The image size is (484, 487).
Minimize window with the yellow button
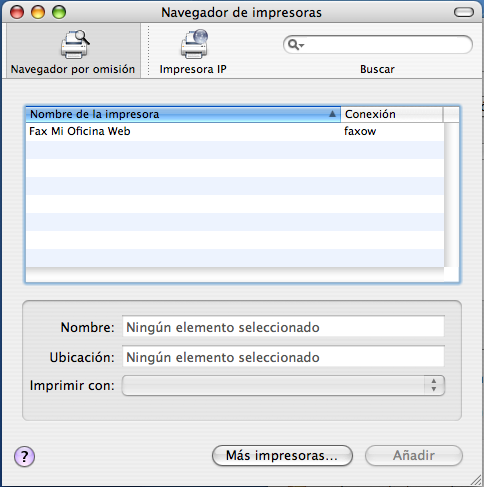tap(38, 12)
